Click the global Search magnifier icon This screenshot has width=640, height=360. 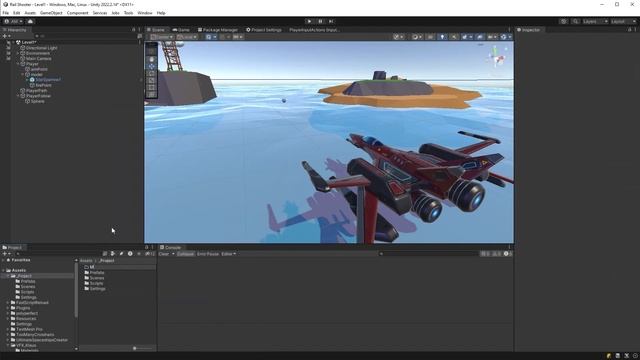(575, 21)
